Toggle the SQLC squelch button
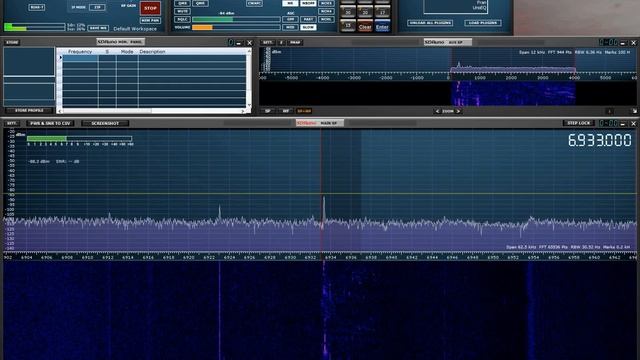This screenshot has height=360, width=640. tap(182, 20)
